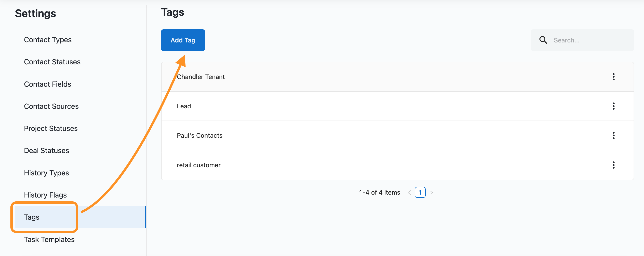Open Contact Statuses settings
This screenshot has width=644, height=256.
pyautogui.click(x=52, y=62)
